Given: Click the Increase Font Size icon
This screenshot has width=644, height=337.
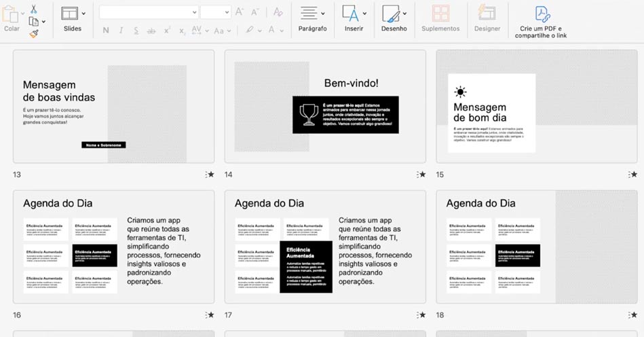Looking at the screenshot, I should coord(240,12).
